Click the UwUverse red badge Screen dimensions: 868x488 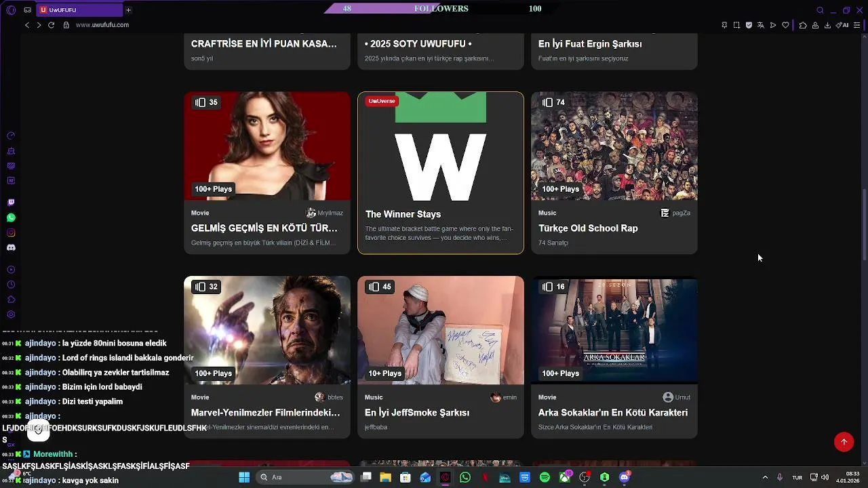(x=382, y=101)
